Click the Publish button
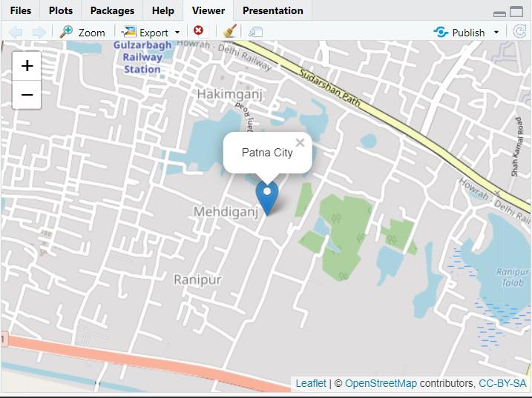The image size is (532, 398). (459, 32)
